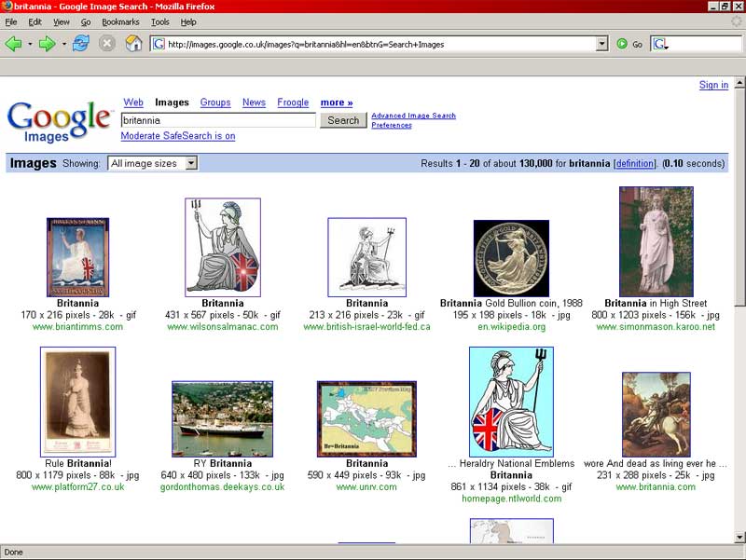Click the www.britannia.com source text
Image resolution: width=746 pixels, height=560 pixels.
[656, 486]
